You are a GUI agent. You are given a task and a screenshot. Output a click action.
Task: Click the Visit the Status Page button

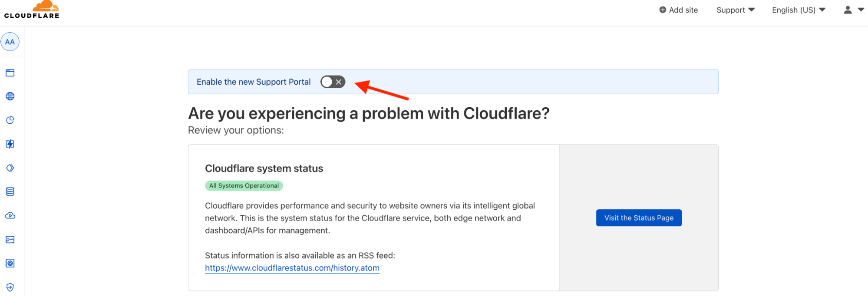[639, 218]
